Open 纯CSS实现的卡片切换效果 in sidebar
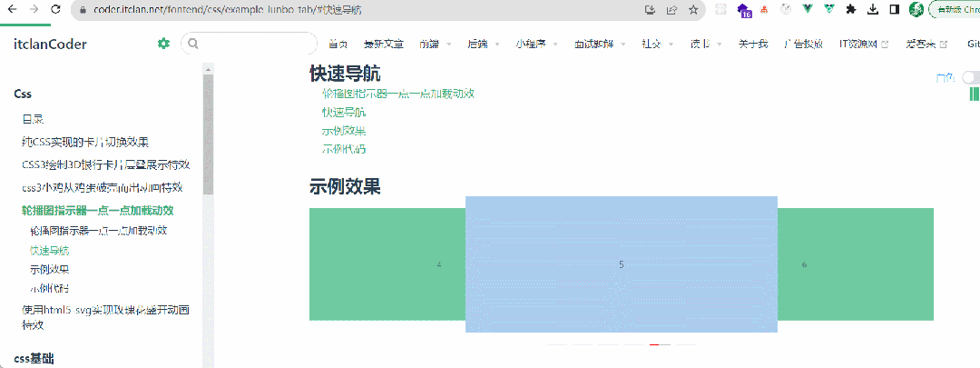The width and height of the screenshot is (980, 368). click(85, 142)
